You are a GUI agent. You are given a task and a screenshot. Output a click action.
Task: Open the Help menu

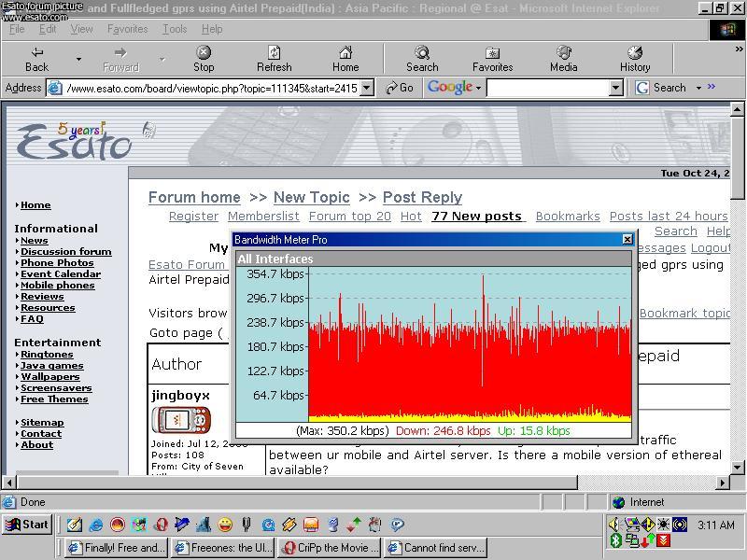212,29
